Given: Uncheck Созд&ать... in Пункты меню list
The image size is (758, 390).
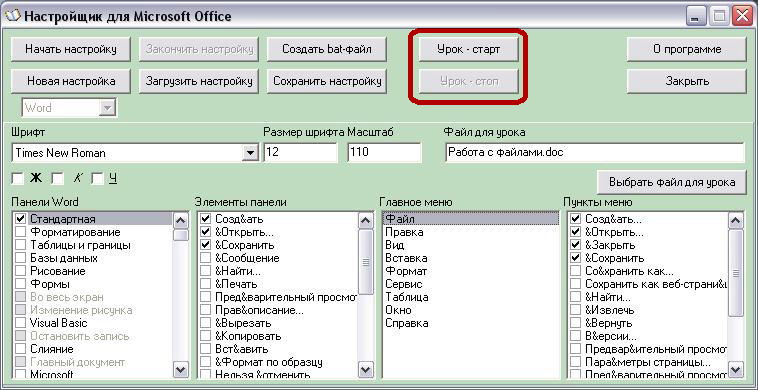Looking at the screenshot, I should (575, 219).
